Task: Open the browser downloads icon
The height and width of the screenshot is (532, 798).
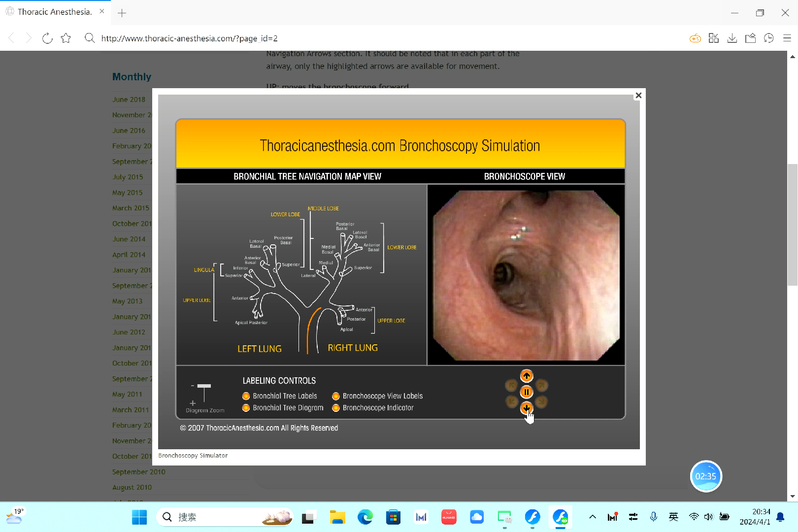Action: [732, 38]
